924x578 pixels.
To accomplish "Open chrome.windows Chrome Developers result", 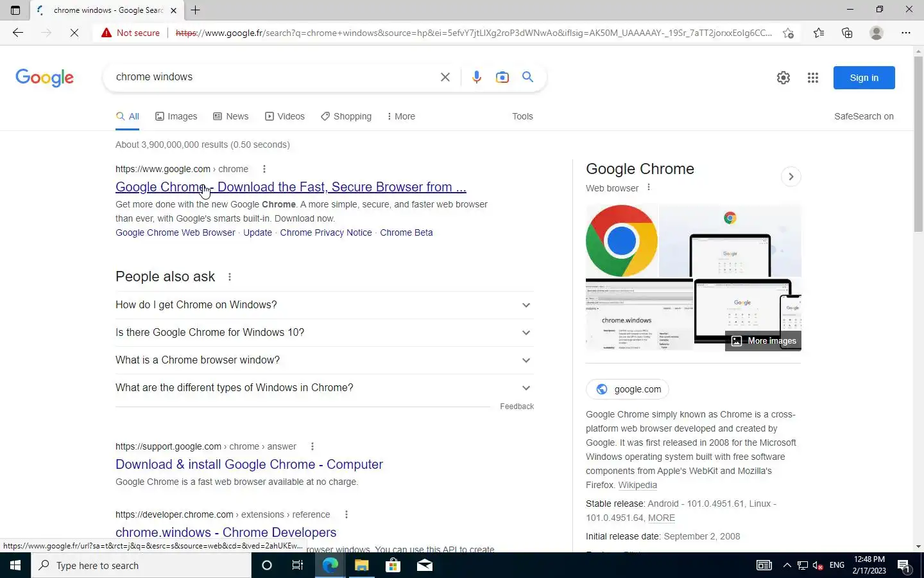I will (226, 532).
